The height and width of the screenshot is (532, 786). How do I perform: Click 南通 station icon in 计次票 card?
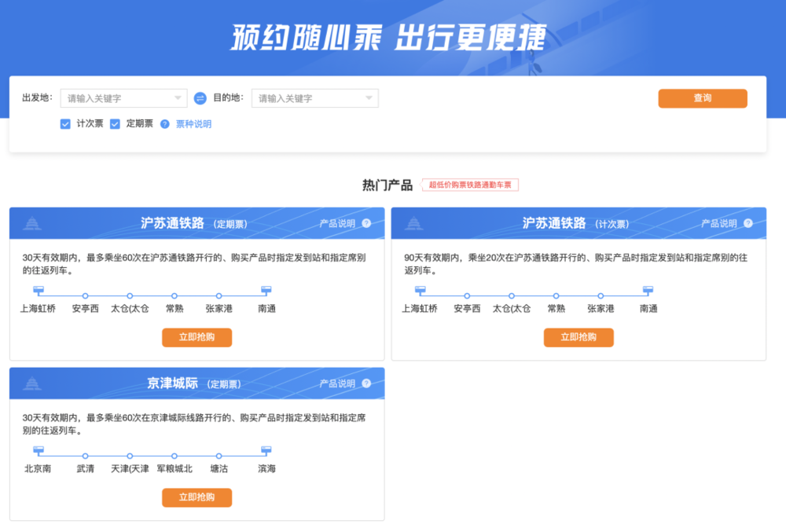[648, 292]
